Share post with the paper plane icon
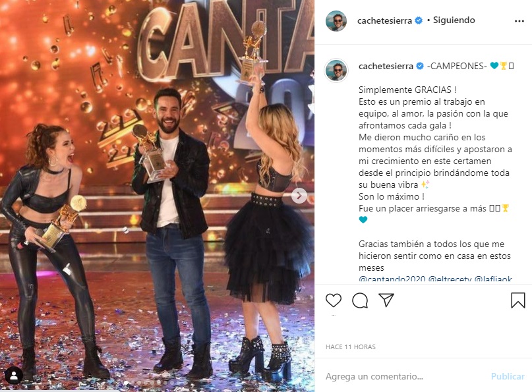 386,300
